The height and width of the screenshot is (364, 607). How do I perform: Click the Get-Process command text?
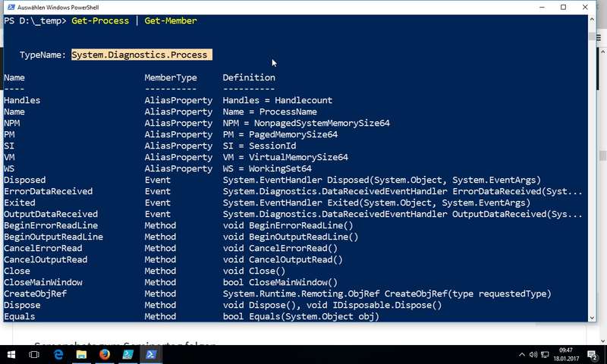[100, 20]
